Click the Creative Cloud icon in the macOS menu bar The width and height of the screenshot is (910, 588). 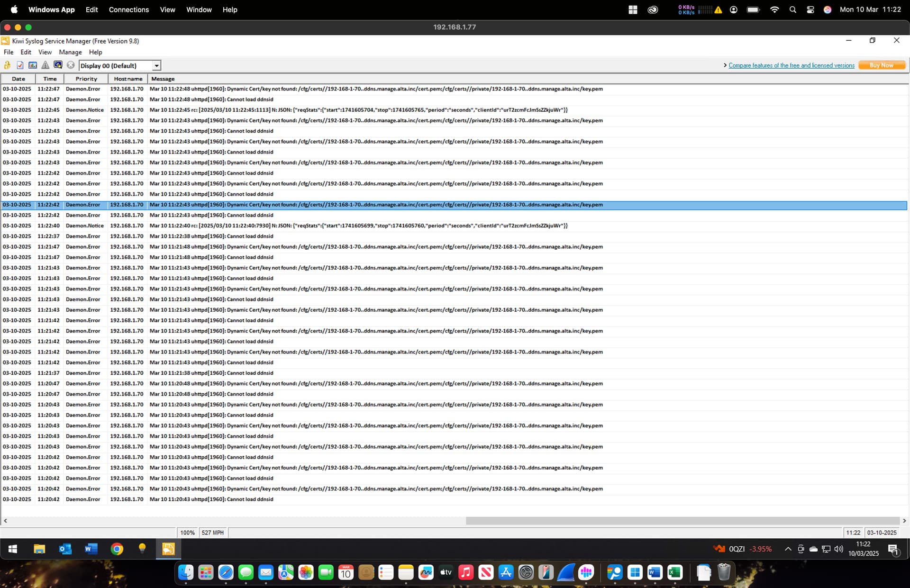(x=653, y=9)
